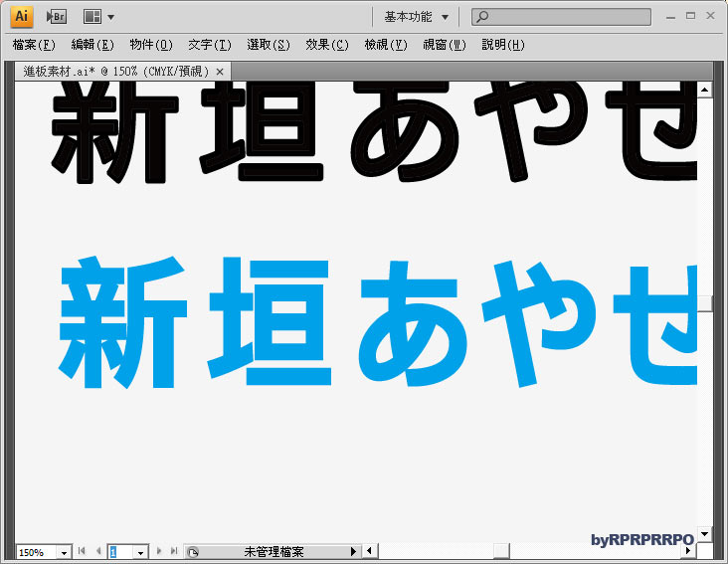This screenshot has height=564, width=728.
Task: Open the 說明(H) menu
Action: tap(503, 45)
